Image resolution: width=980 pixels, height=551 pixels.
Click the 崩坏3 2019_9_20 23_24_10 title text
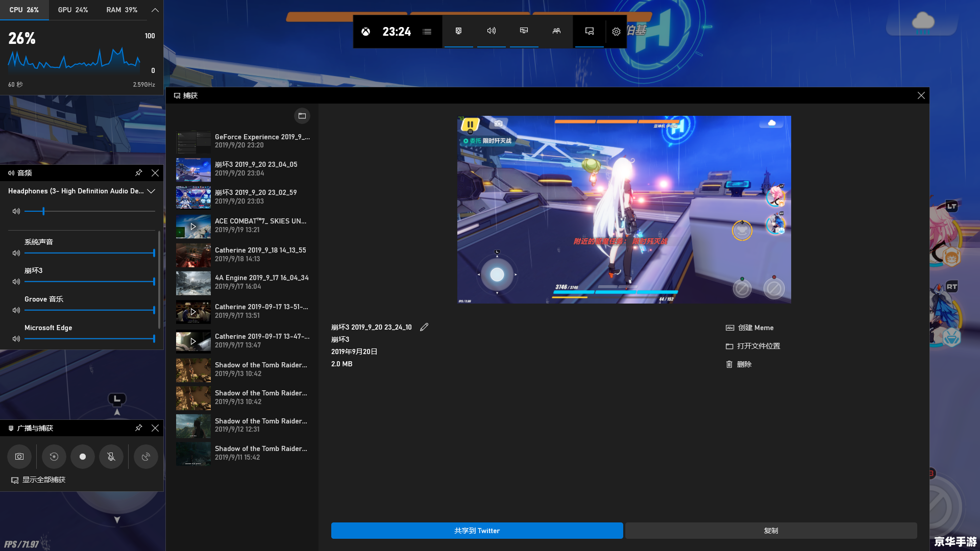pyautogui.click(x=372, y=328)
